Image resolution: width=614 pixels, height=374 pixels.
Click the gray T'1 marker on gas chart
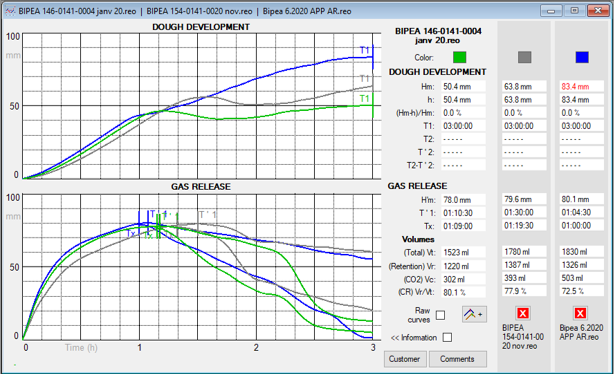pos(208,215)
